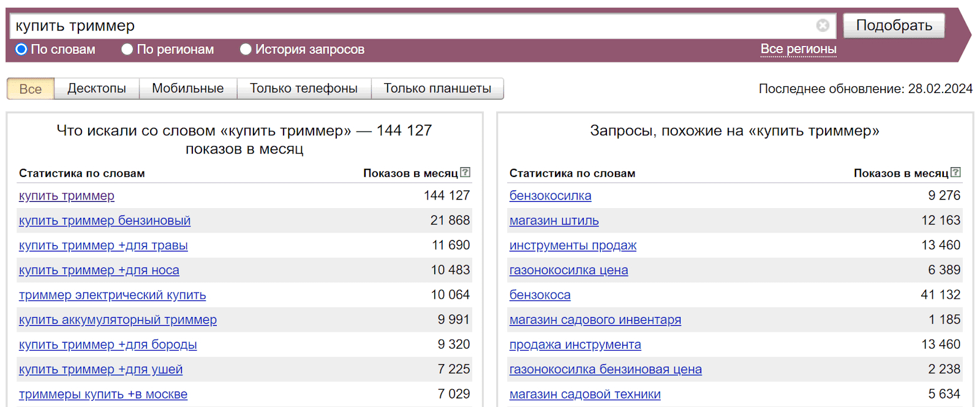
Task: Open the "Все регионы" region selector
Action: [x=798, y=49]
